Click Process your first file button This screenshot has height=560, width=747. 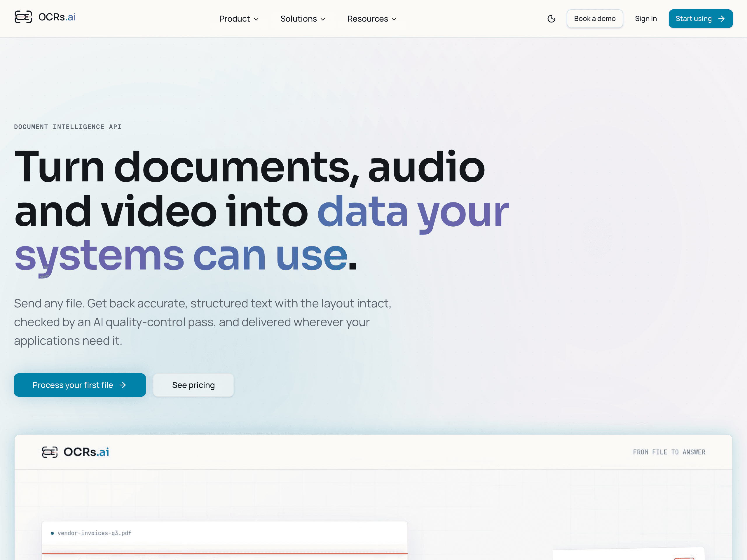click(x=80, y=385)
